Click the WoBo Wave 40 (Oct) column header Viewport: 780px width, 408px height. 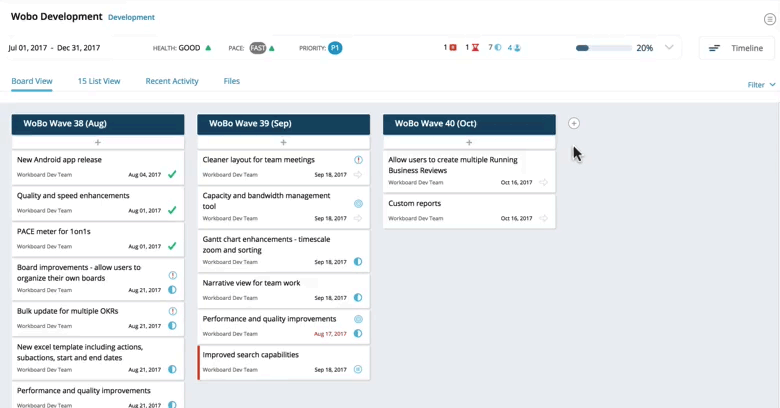(469, 124)
